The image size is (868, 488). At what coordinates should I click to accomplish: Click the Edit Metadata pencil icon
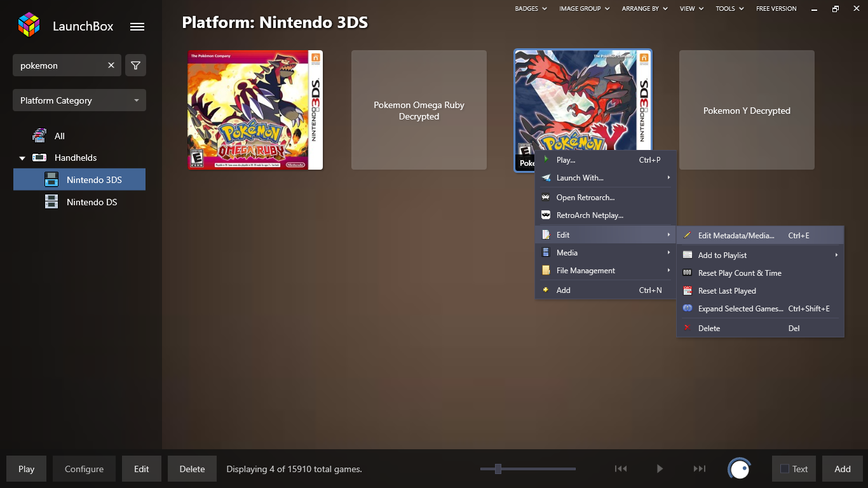point(687,235)
